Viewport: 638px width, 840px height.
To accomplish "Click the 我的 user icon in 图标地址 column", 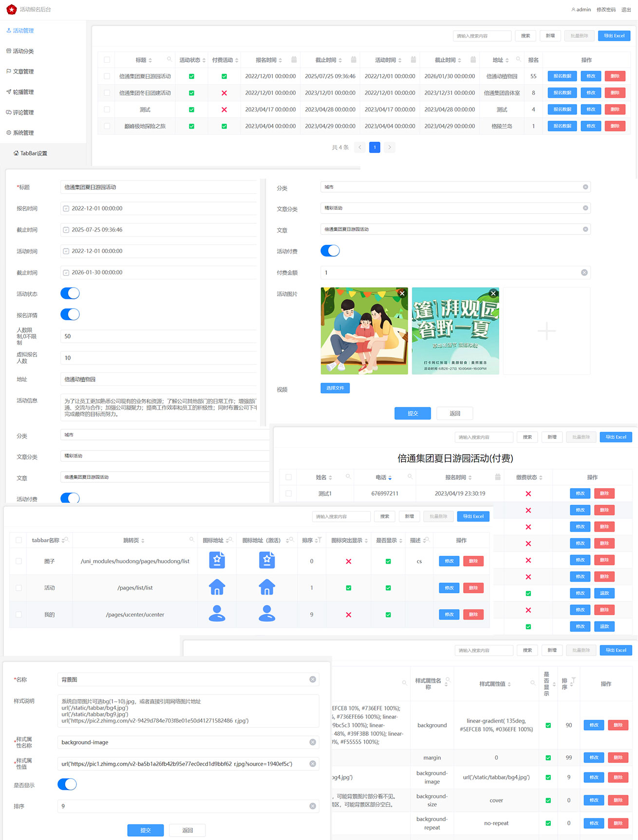I will coord(217,614).
